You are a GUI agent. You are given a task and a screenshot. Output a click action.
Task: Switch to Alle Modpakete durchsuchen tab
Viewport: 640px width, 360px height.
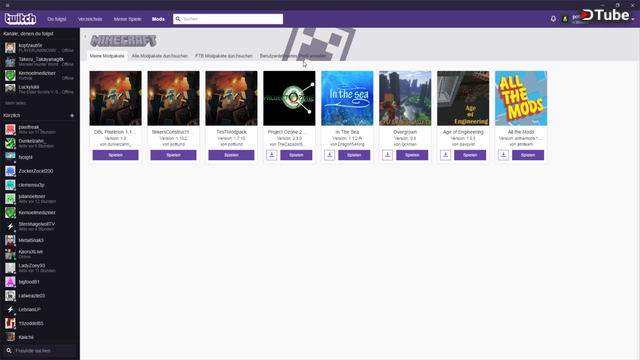click(x=160, y=56)
